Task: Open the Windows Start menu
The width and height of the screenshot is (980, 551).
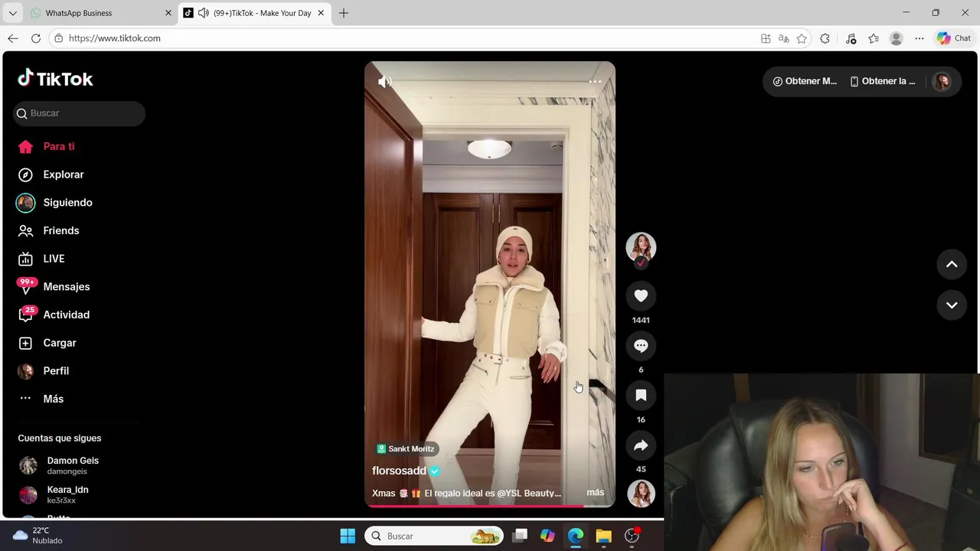Action: pos(348,536)
